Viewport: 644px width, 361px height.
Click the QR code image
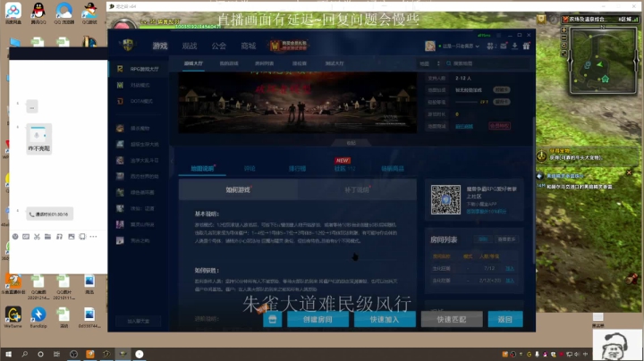click(445, 200)
